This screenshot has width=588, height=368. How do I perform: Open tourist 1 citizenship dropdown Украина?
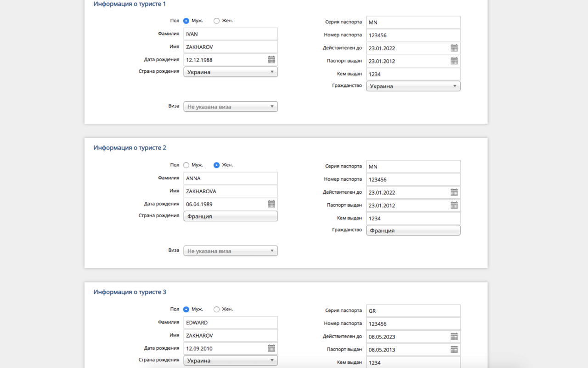(413, 86)
